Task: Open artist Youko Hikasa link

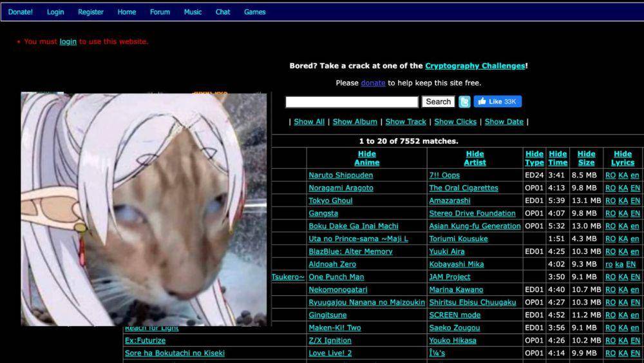Action: tap(453, 341)
